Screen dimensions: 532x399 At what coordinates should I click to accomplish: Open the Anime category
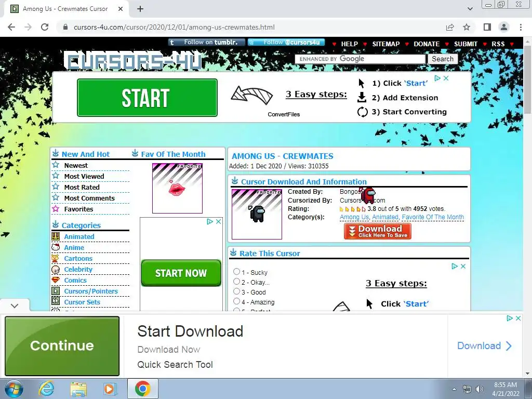click(x=74, y=247)
